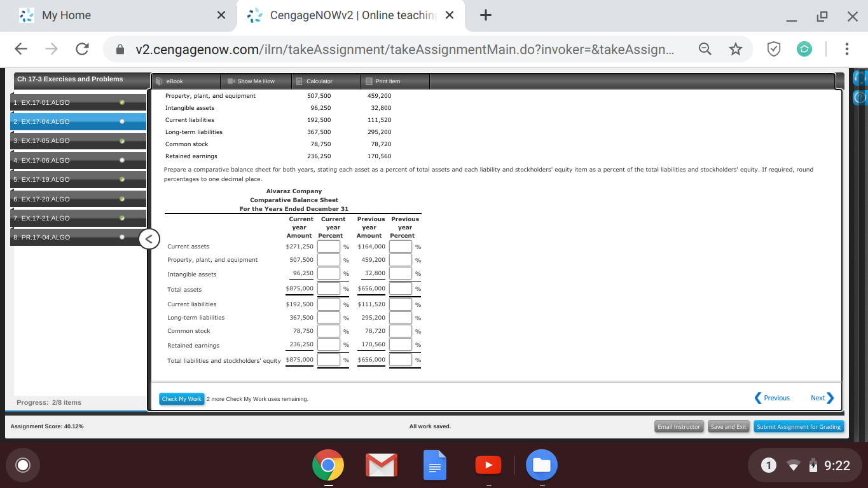Click Common stock current year percent field
Image resolution: width=868 pixels, height=488 pixels.
(329, 331)
